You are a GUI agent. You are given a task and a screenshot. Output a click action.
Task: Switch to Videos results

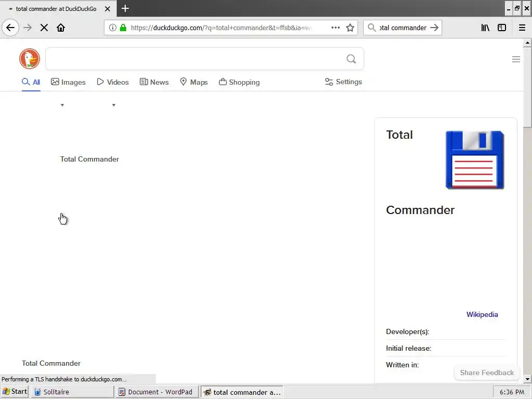[113, 82]
